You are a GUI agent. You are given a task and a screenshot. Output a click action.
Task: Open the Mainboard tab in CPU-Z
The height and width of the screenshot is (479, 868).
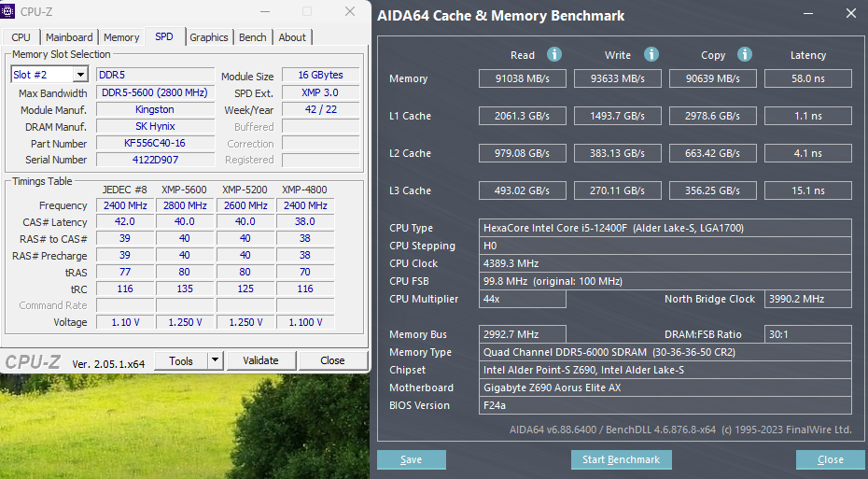tap(69, 37)
